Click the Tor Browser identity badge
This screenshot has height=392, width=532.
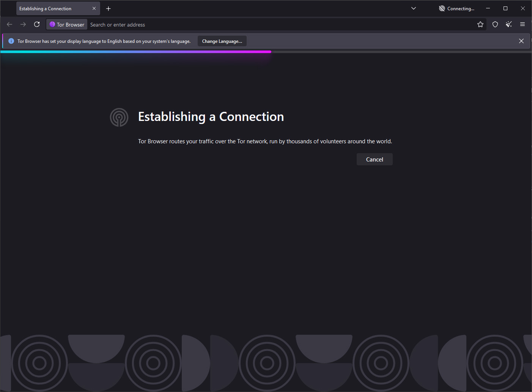pos(67,24)
